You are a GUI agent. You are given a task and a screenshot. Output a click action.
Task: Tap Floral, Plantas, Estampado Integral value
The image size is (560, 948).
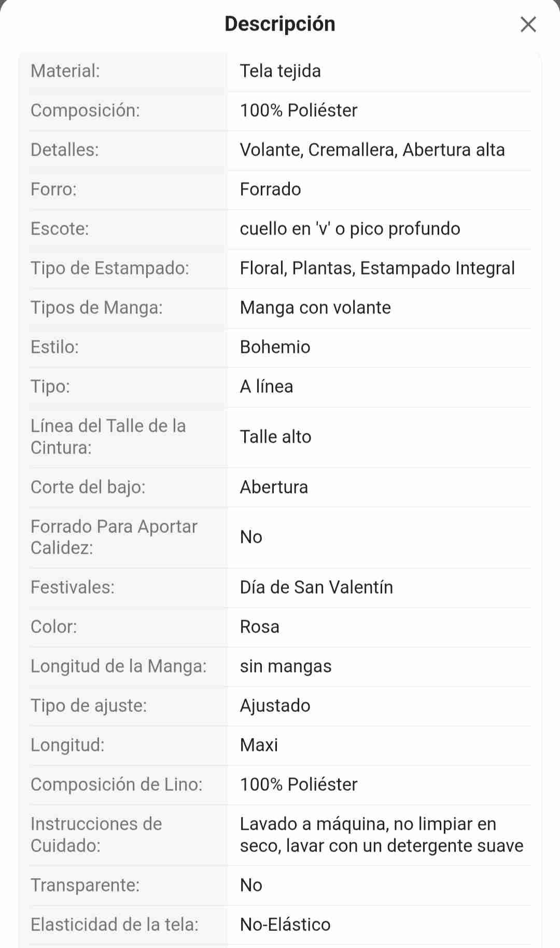377,268
